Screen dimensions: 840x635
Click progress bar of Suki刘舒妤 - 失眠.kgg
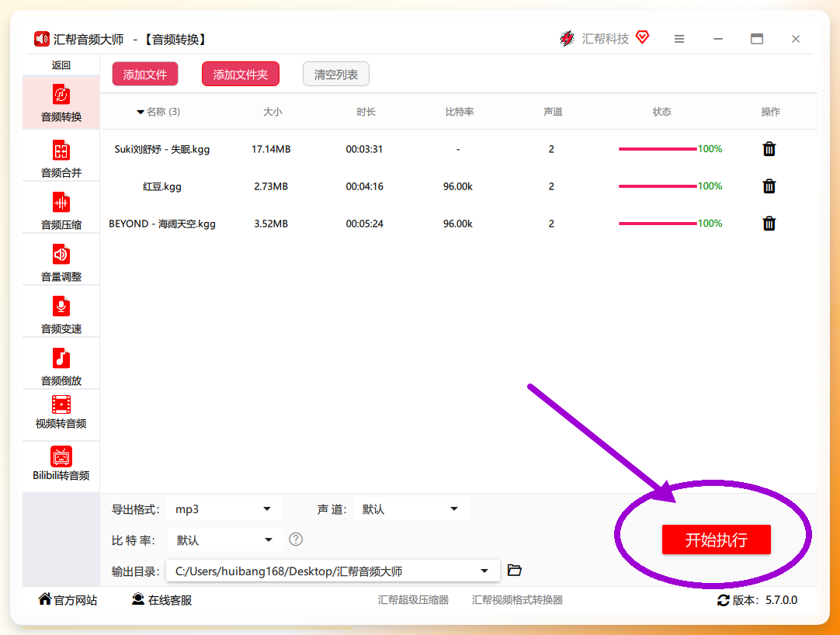point(658,149)
